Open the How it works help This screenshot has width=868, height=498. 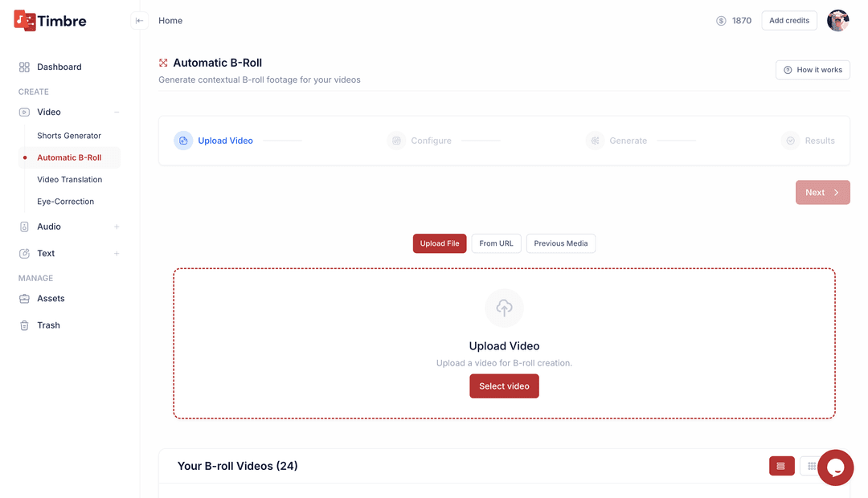(813, 70)
